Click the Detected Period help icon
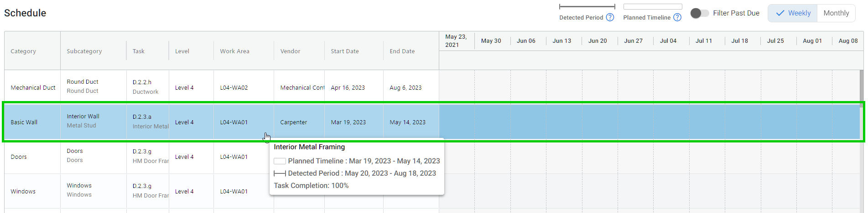 (610, 17)
